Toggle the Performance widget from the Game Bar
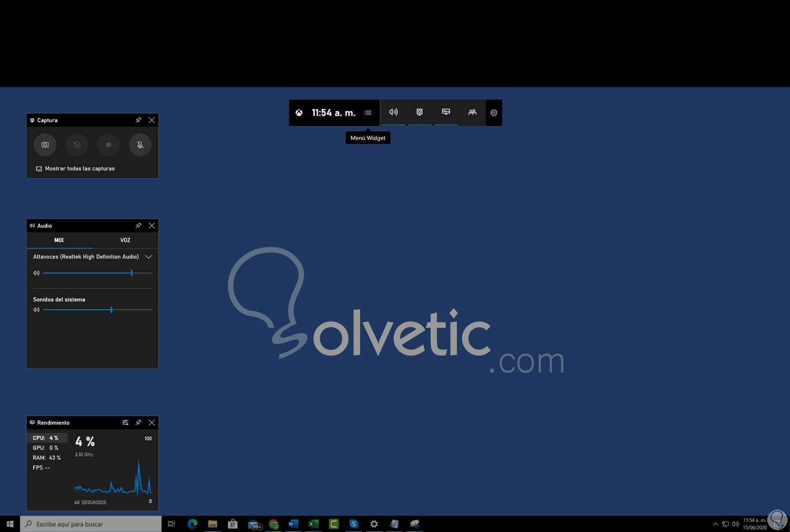The height and width of the screenshot is (532, 790). [x=446, y=112]
